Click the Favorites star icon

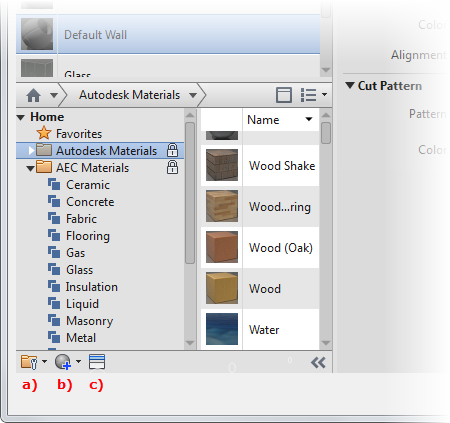[44, 133]
